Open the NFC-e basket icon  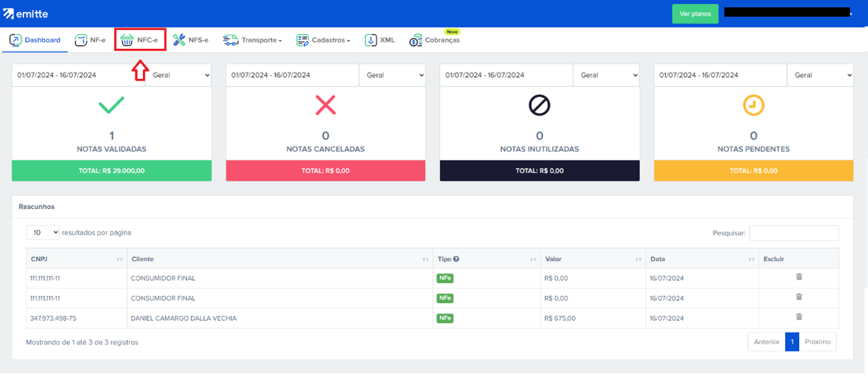(x=127, y=40)
